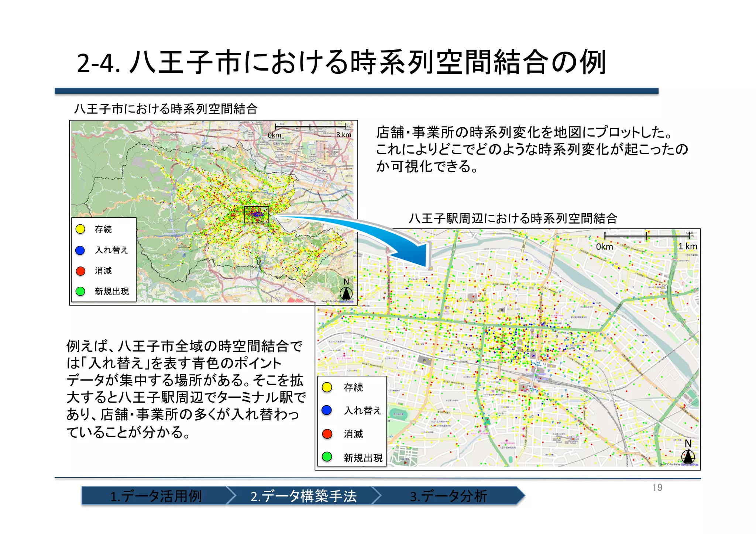Click the 1 km scale bar label on station map
The height and width of the screenshot is (534, 756).
point(688,246)
